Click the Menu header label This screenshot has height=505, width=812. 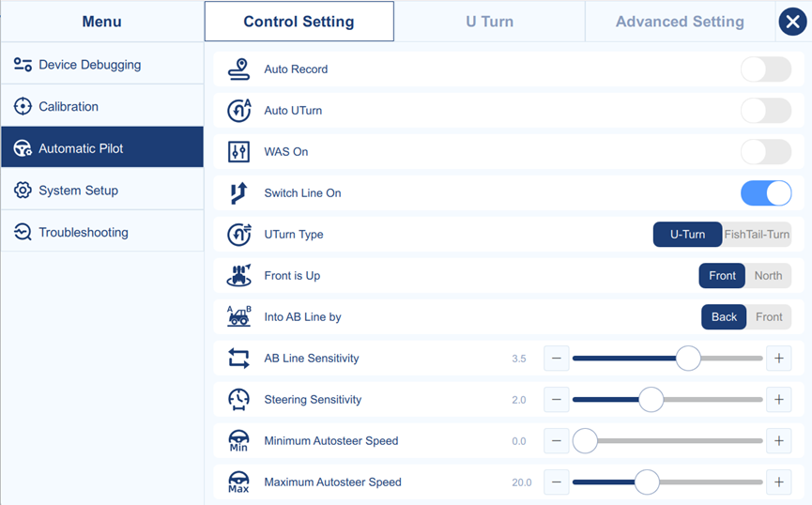click(x=102, y=22)
